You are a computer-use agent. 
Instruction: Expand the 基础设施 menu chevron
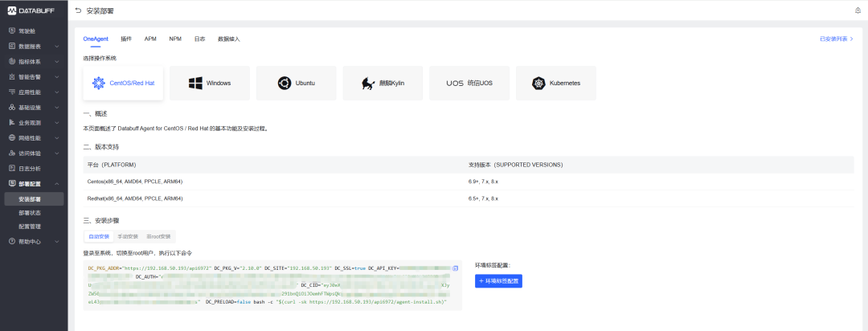[x=57, y=108]
